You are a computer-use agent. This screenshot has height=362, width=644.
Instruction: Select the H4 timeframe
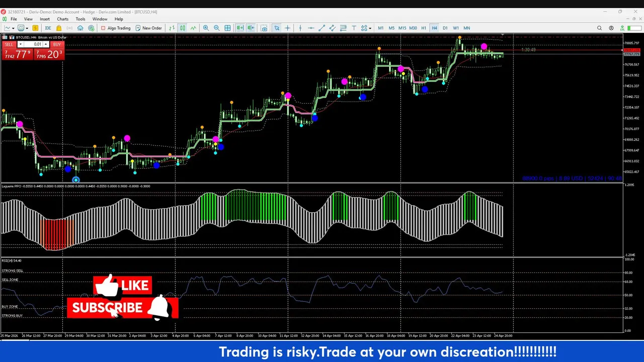435,28
